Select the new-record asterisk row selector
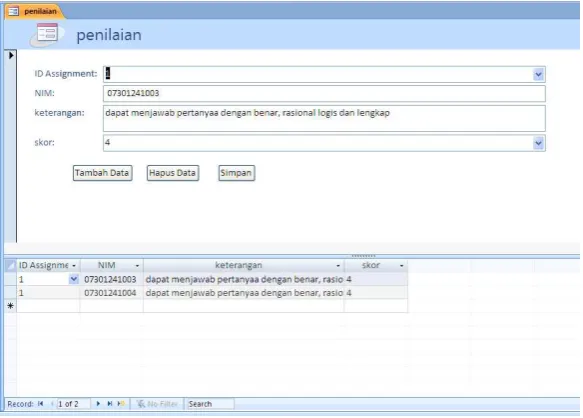The width and height of the screenshot is (583, 418). [x=10, y=306]
